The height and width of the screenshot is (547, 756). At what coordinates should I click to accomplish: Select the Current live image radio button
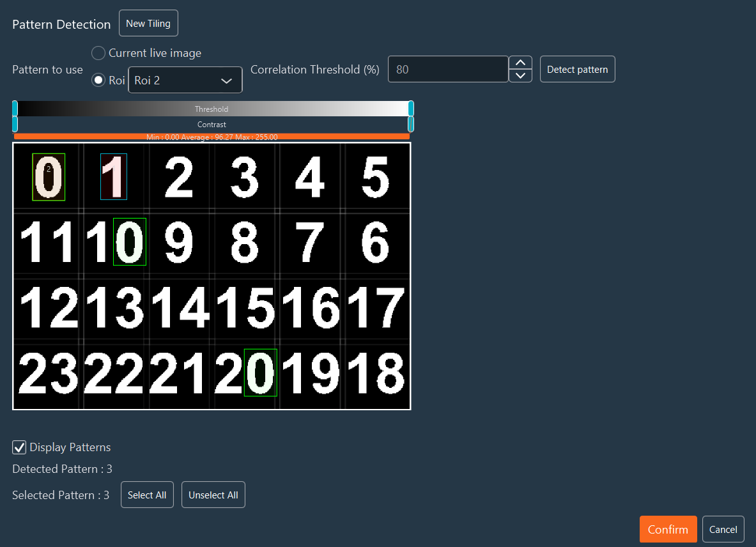tap(98, 53)
